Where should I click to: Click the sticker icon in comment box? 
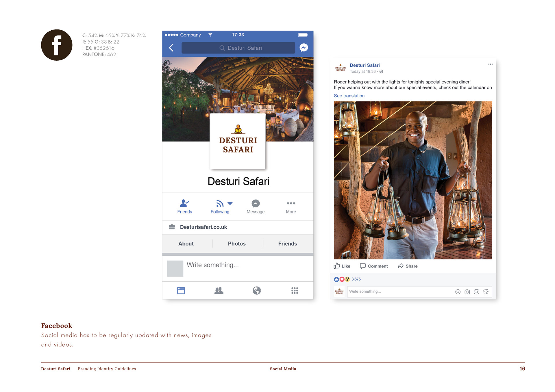tap(486, 292)
